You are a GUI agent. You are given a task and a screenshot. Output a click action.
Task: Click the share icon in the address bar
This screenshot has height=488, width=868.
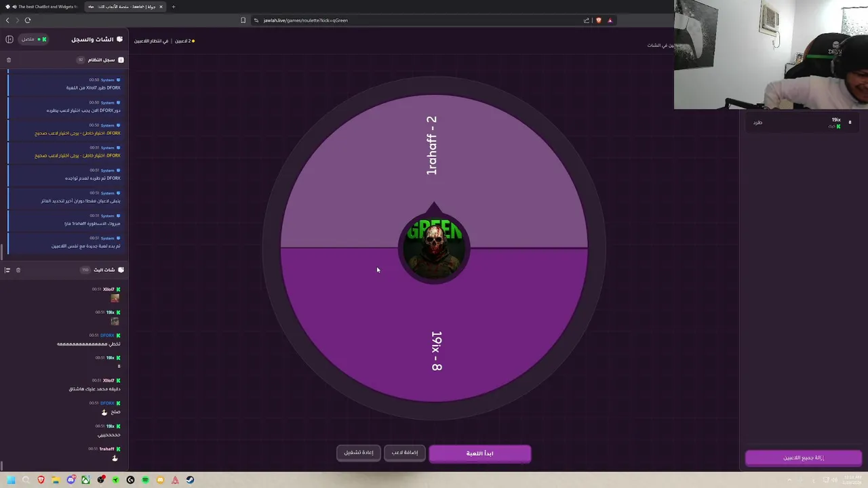(x=587, y=20)
